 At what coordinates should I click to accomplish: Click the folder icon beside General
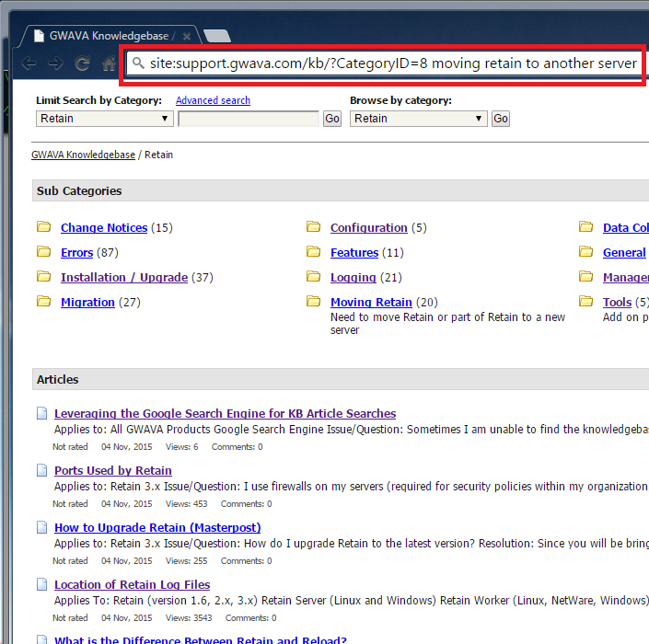pyautogui.click(x=585, y=251)
